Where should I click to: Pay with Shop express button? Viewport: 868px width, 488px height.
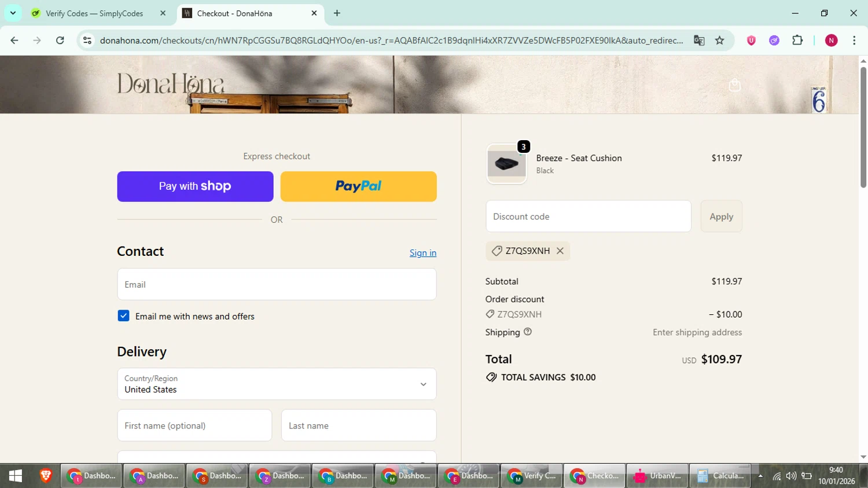coord(195,186)
